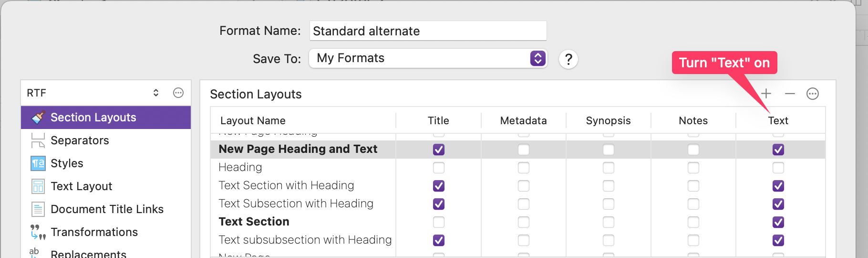Open the ellipsis menu beside RTF
Image resolution: width=868 pixels, height=258 pixels.
[x=178, y=93]
